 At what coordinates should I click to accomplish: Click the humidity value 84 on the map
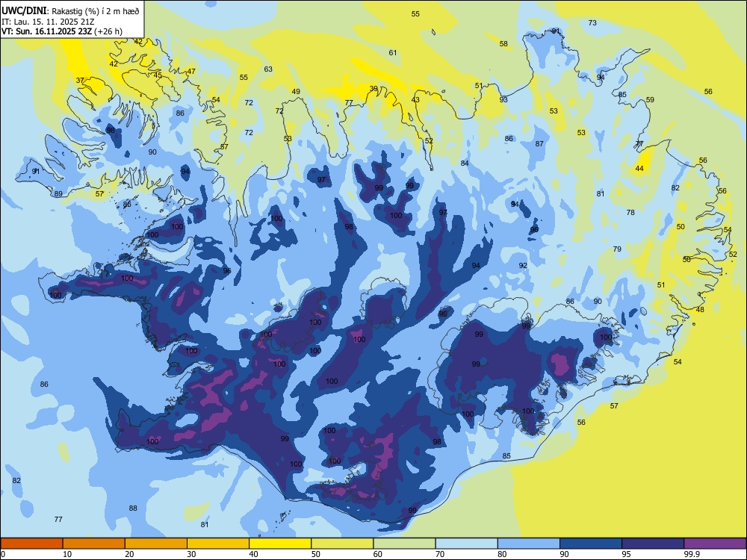coord(465,164)
